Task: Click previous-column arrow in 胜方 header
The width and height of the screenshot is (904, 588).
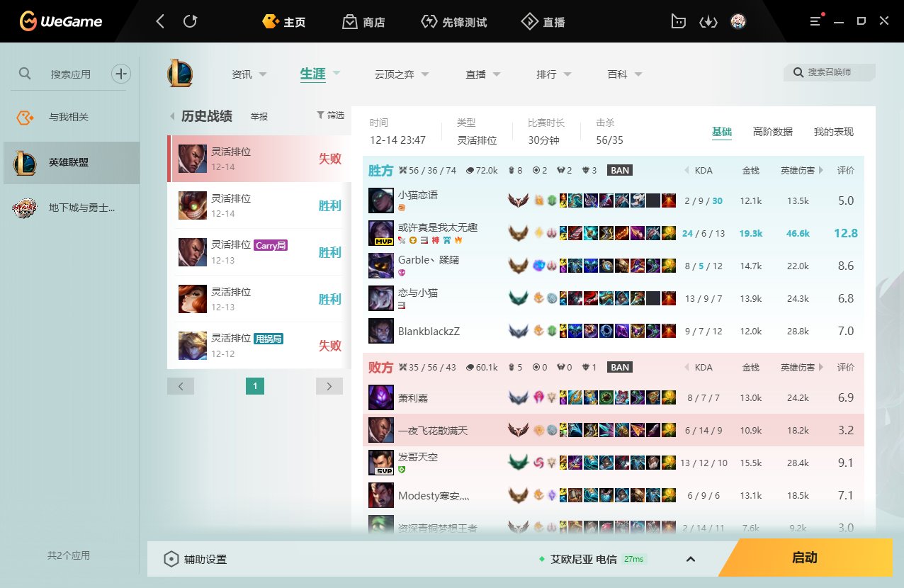Action: coord(686,171)
